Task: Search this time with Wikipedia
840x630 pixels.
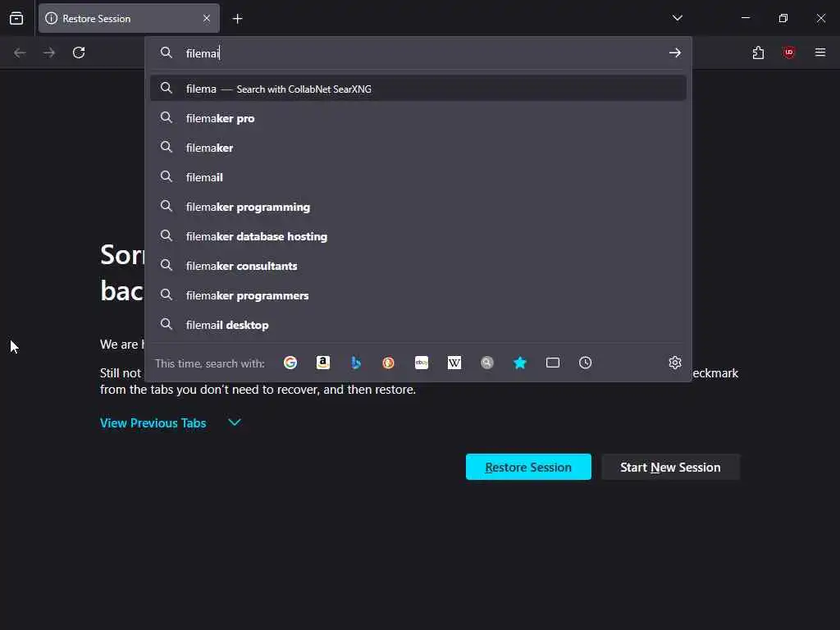Action: coord(454,363)
